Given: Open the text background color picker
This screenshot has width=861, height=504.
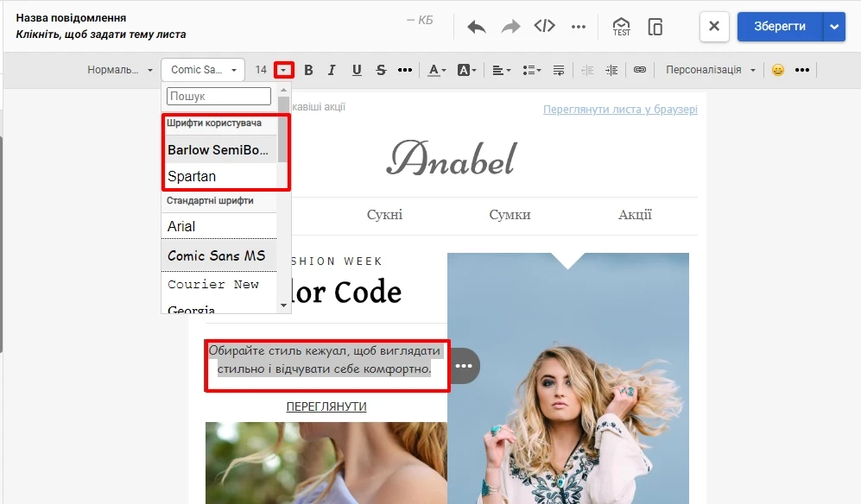Looking at the screenshot, I should [466, 70].
